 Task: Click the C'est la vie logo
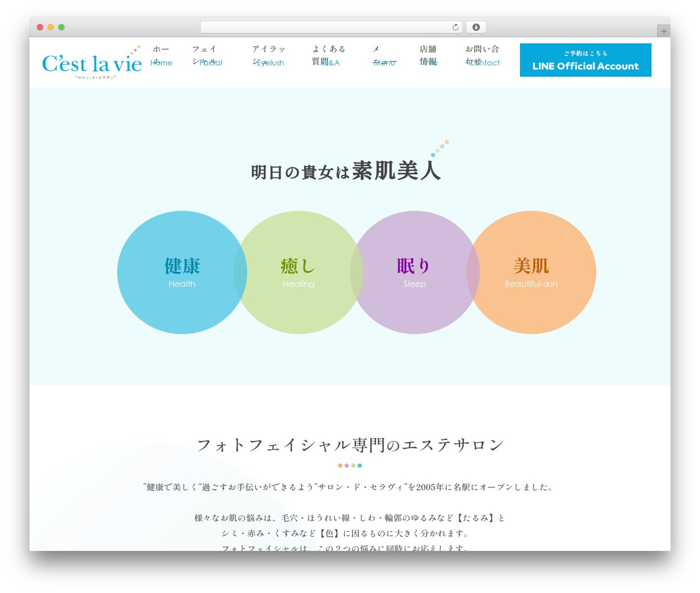(x=92, y=63)
